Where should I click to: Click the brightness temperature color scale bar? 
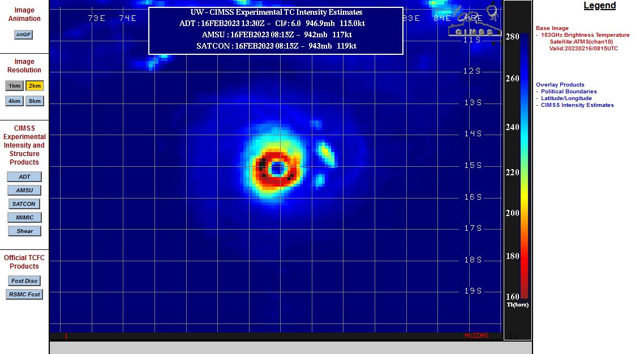pos(524,165)
